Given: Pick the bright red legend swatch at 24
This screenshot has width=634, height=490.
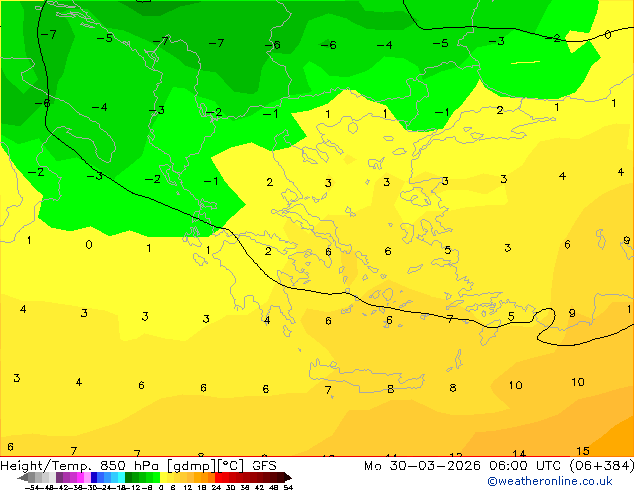Looking at the screenshot, I should [x=218, y=477].
